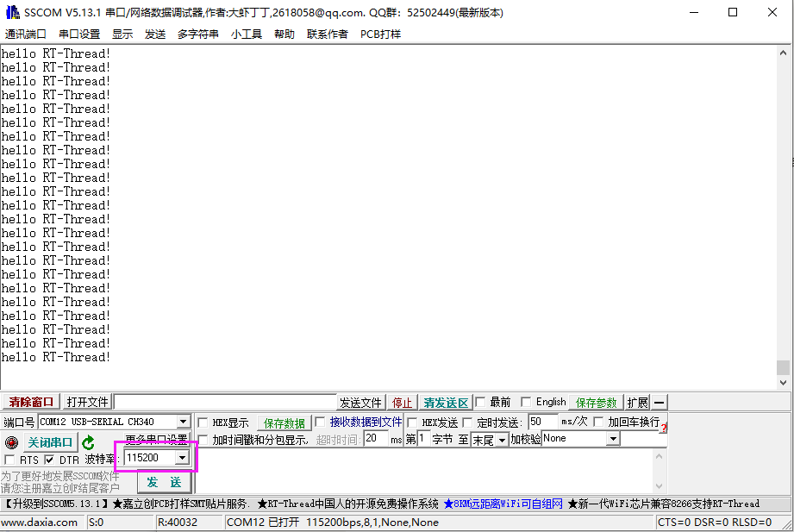Screen dimensions: 794x532
Task: Toggle the English language checkbox
Action: [x=526, y=403]
